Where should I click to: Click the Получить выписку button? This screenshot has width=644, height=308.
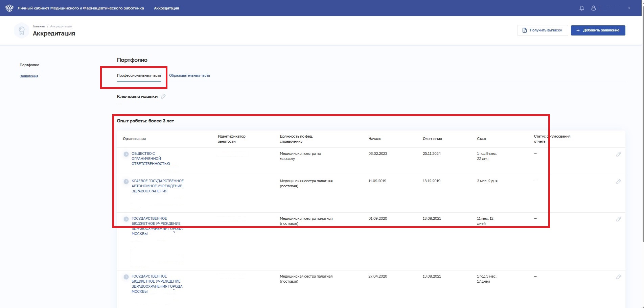pos(542,30)
